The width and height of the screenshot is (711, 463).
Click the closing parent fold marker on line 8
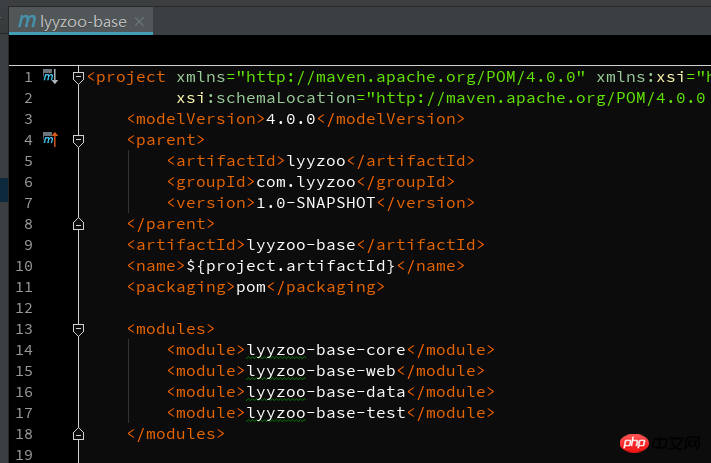pyautogui.click(x=78, y=224)
